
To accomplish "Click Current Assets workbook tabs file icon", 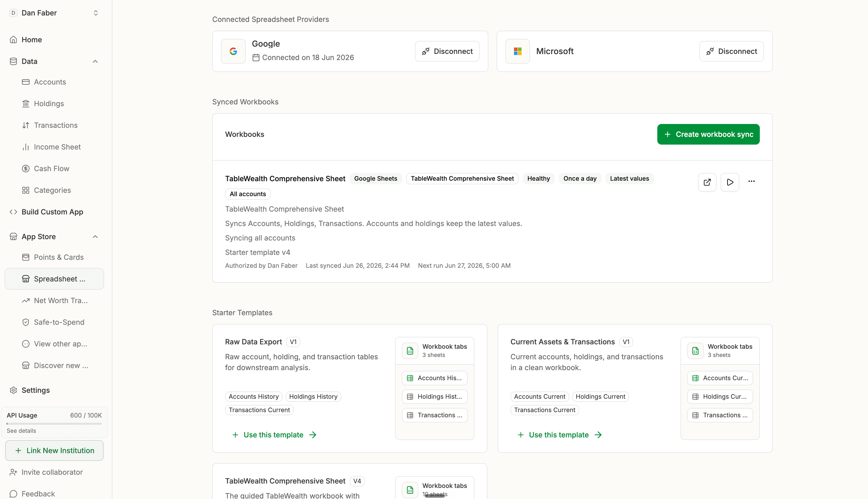I will pyautogui.click(x=695, y=351).
